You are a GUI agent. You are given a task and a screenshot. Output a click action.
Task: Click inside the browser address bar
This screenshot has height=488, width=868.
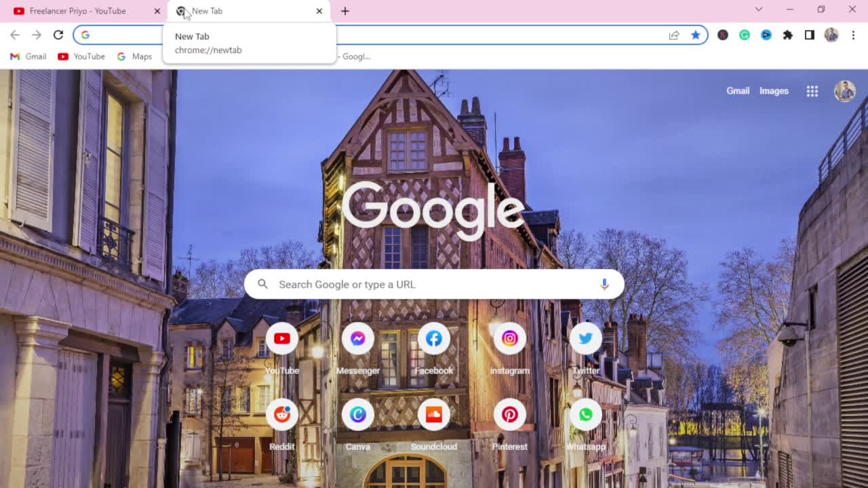click(x=391, y=35)
